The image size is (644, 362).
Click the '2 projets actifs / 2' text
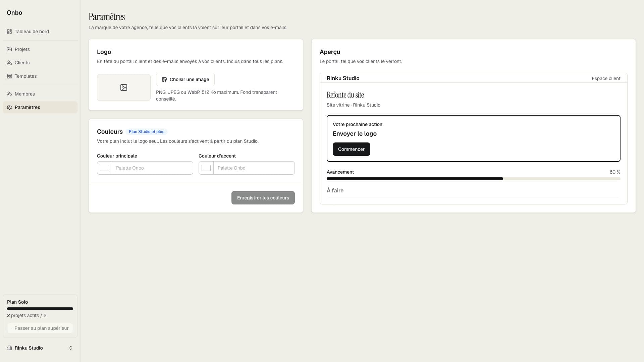(x=26, y=315)
